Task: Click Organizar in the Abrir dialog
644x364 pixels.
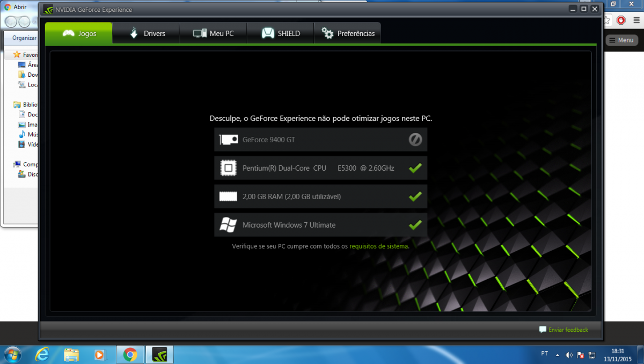Action: point(25,38)
